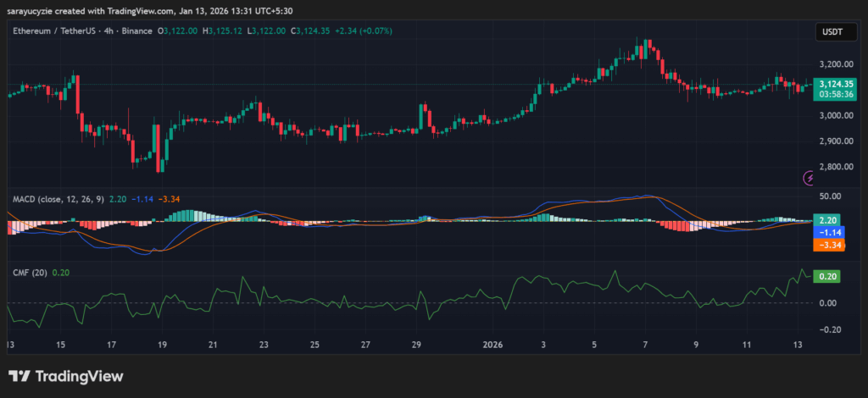This screenshot has height=398, width=868.
Task: Click the green 0.20 CMF value tag
Action: pyautogui.click(x=826, y=276)
